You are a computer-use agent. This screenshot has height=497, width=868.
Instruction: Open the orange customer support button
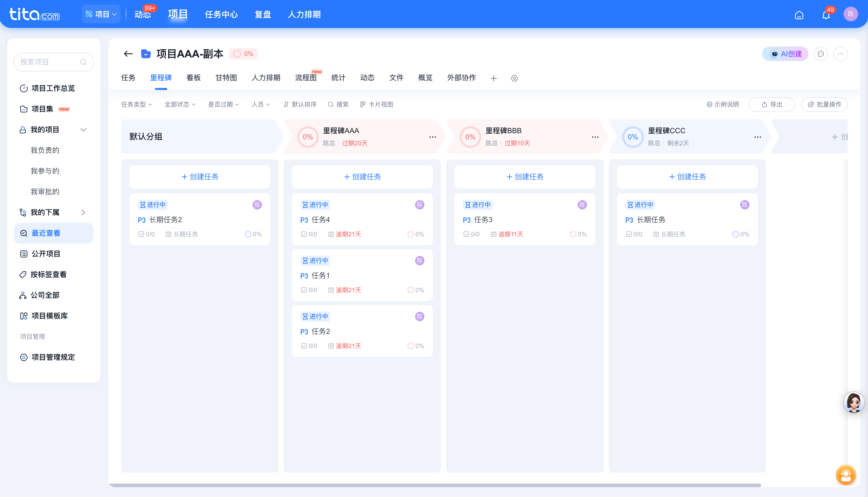tap(846, 475)
